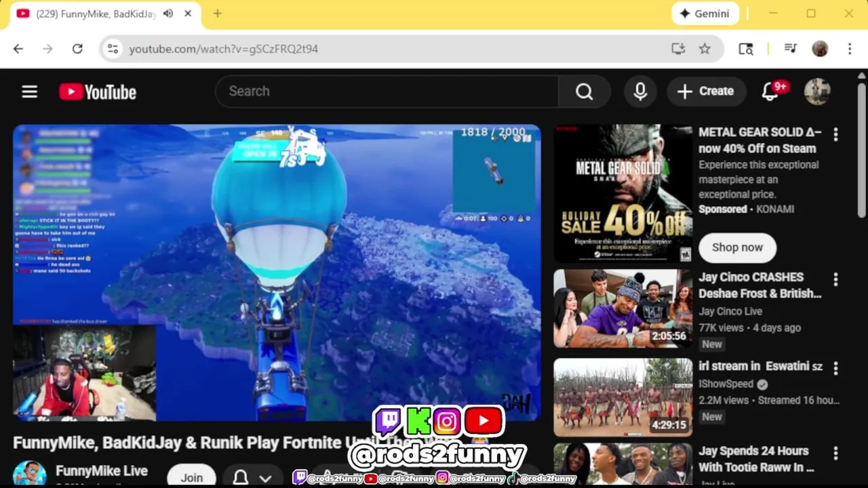This screenshot has height=488, width=868.
Task: Open Jay Cinco CRASHES video thumbnail
Action: click(623, 308)
